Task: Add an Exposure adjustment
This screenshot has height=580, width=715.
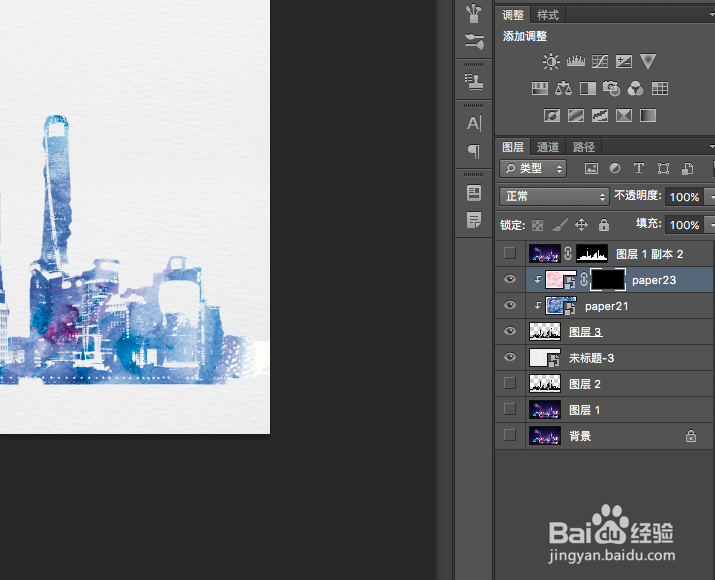Action: coord(623,61)
